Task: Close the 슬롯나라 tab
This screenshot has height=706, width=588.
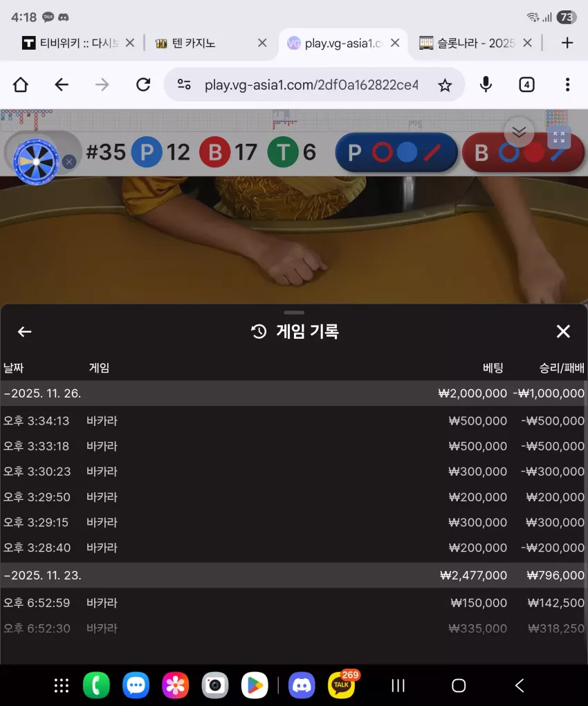Action: pos(527,43)
